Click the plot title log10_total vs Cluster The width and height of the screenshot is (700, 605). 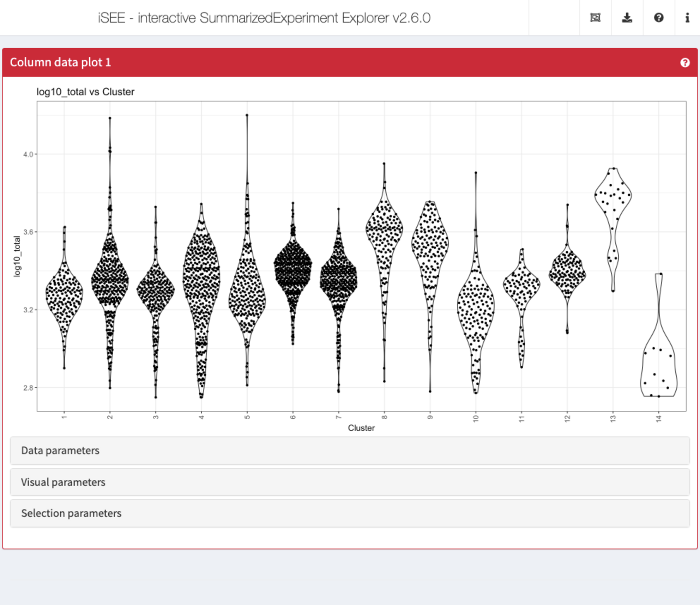85,92
